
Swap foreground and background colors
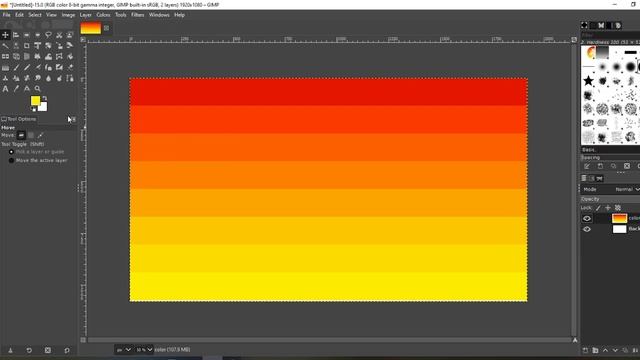coord(44,98)
